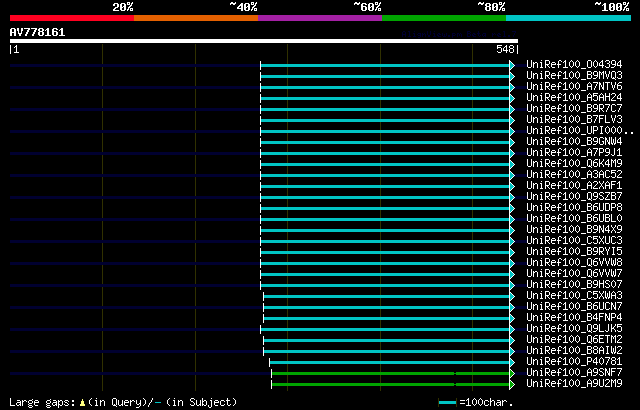Click the UniRef100_Q9LJK5 hit name
640x410 pixels.
point(574,329)
